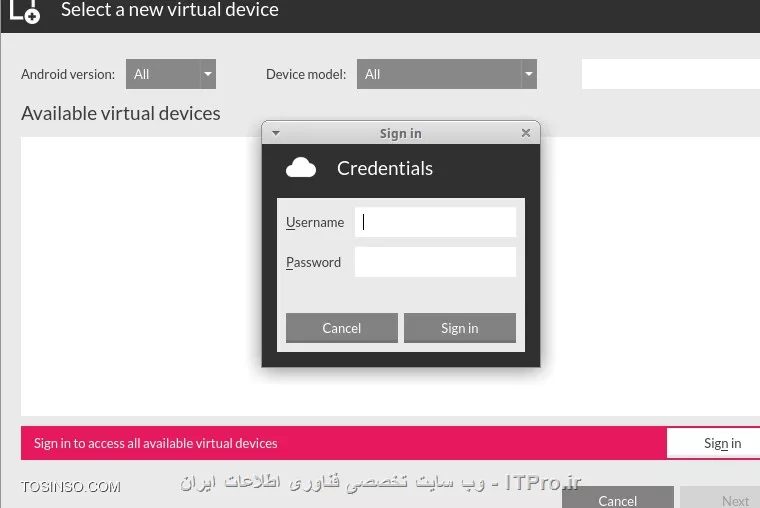Screen dimensions: 760x508
Task: Open the Android version dropdown
Action: pos(171,74)
